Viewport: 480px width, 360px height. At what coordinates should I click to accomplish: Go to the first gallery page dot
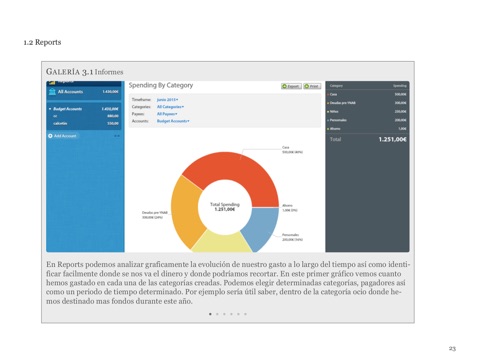pos(210,314)
